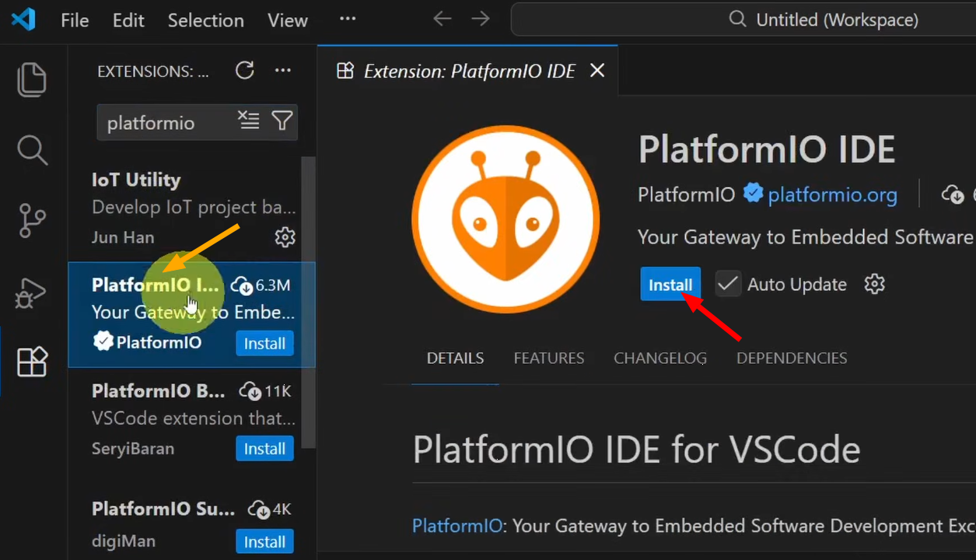
Task: Open Extensions panel more actions menu
Action: coord(283,71)
